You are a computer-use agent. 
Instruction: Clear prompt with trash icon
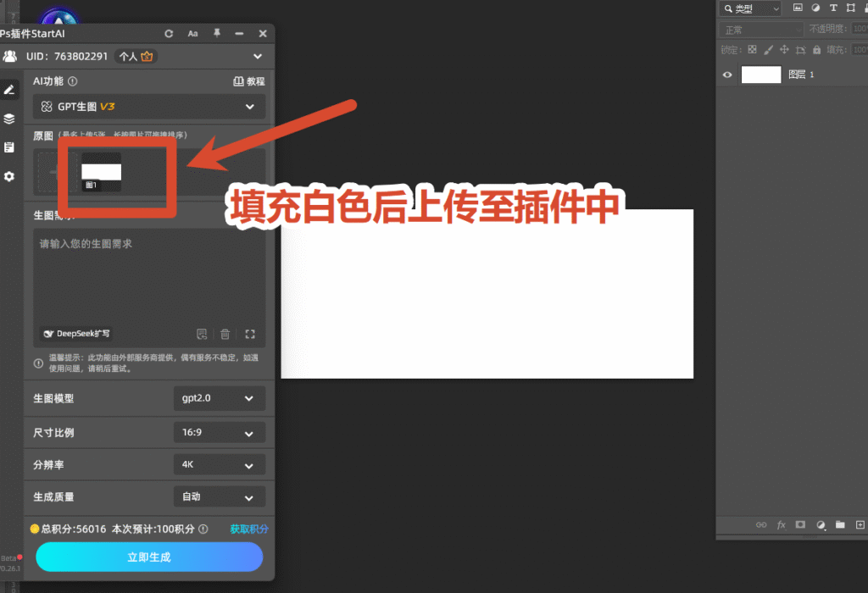coord(225,334)
